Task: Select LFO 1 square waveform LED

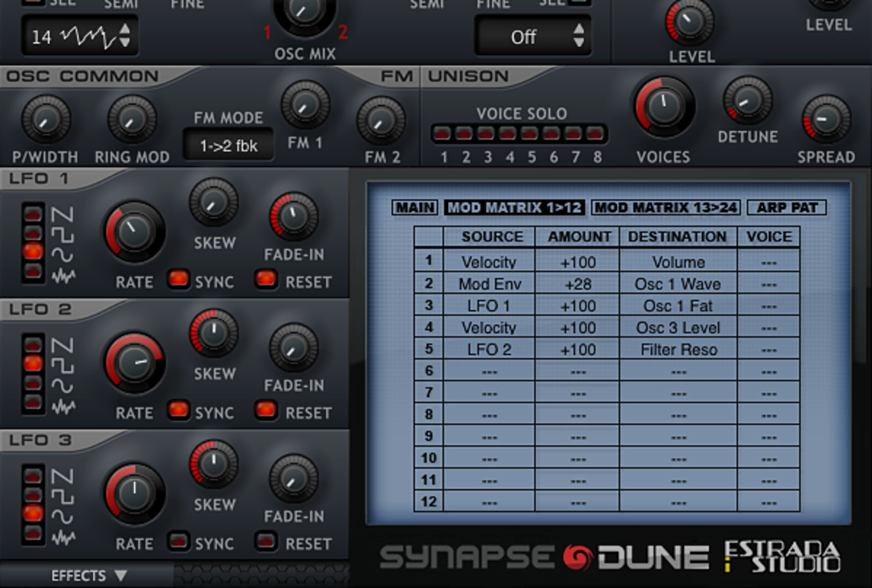Action: pyautogui.click(x=33, y=233)
